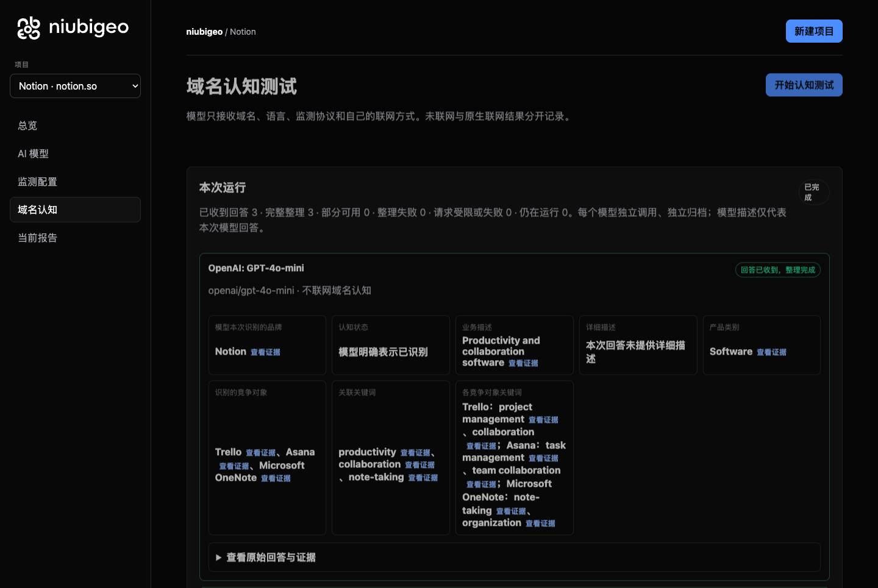Open 查看证据 next to Notion brand
The height and width of the screenshot is (588, 878).
point(265,352)
